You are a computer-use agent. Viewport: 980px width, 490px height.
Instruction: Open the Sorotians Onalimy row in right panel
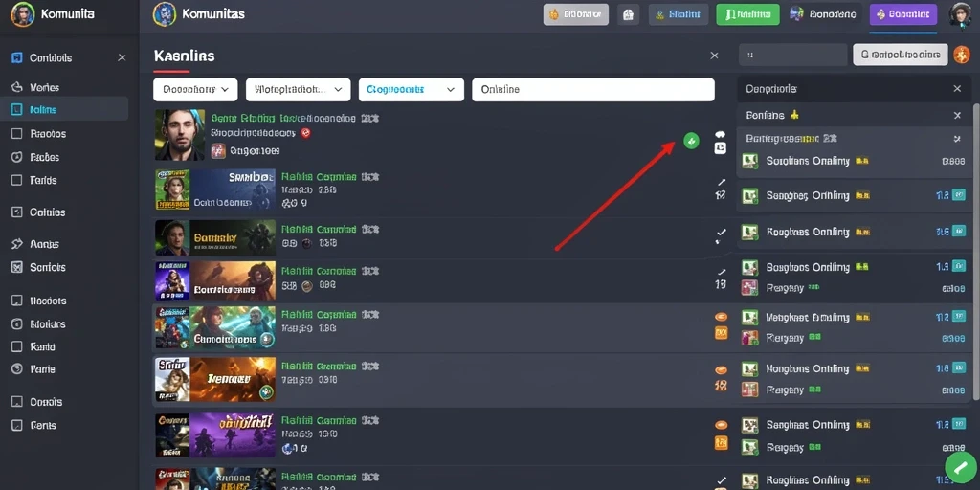(855, 161)
